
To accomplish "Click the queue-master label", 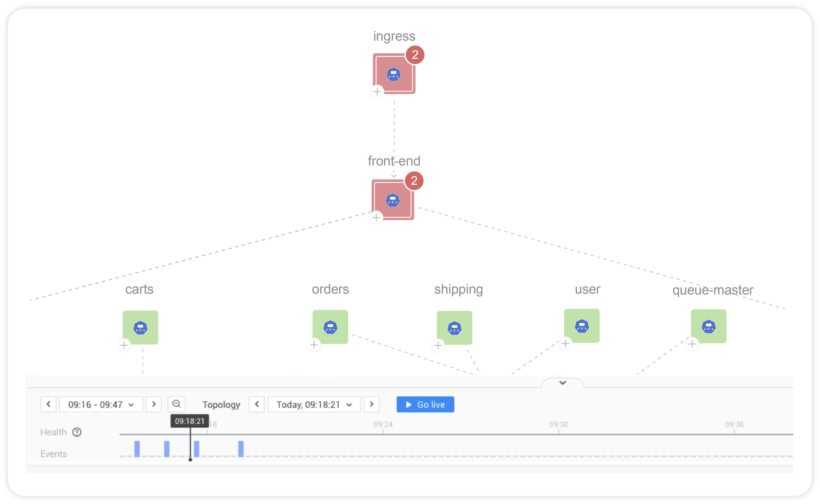I will tap(713, 290).
